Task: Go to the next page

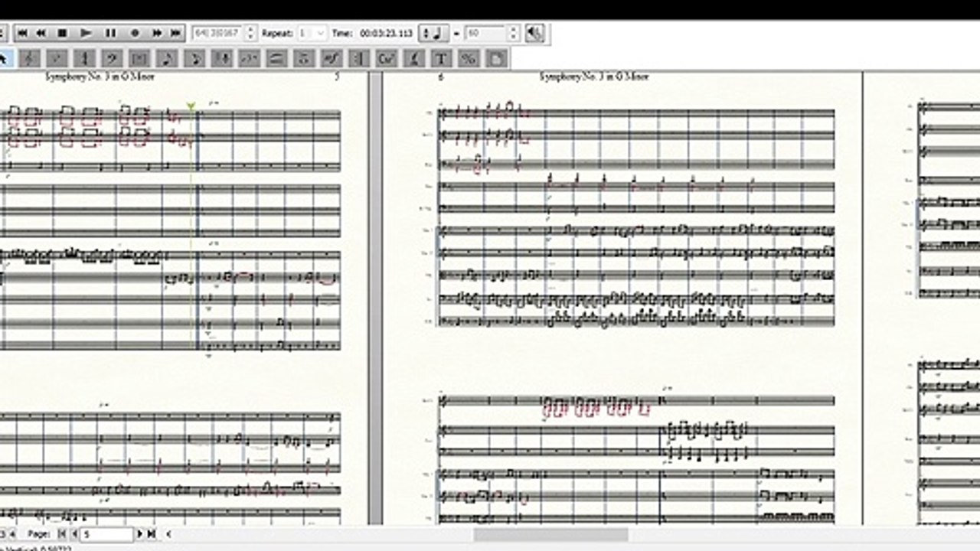Action: (x=140, y=533)
